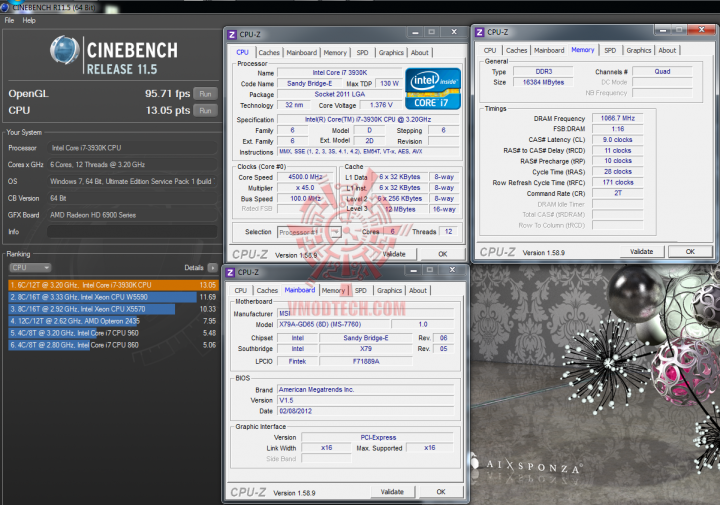Select ranking row Intel Xeon CPU W5590
The image size is (720, 505).
[x=113, y=297]
